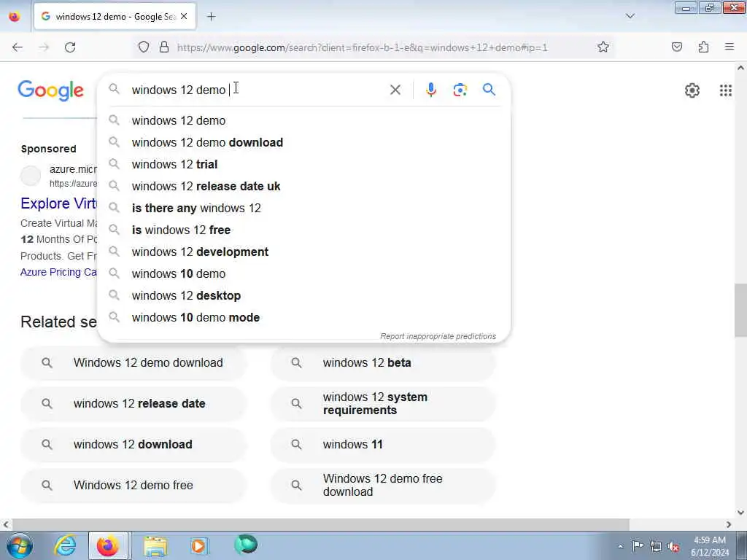Open related search 'Windows 12 demo download'
This screenshot has height=560, width=747.
click(x=133, y=363)
